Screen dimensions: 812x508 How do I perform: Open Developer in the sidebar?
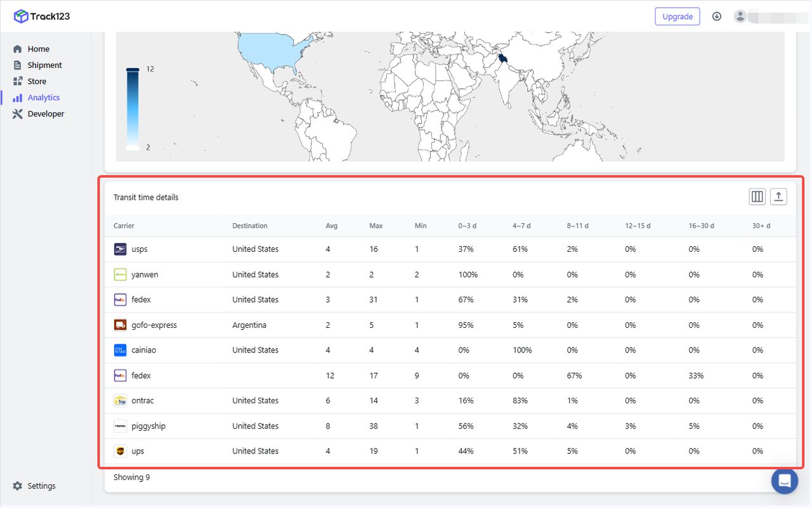[45, 114]
